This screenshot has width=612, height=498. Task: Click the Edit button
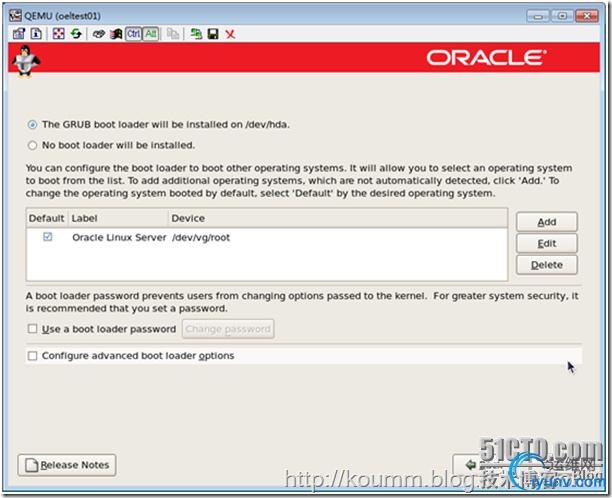click(546, 244)
